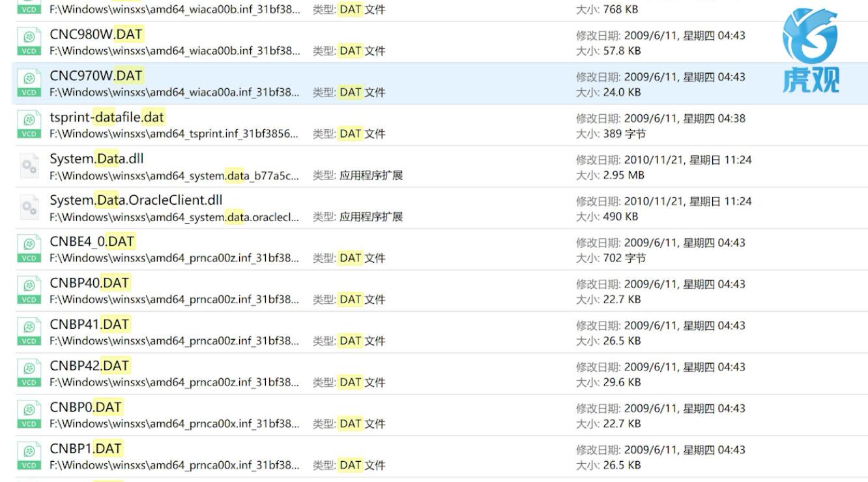Select file name CNBP42.DAT
868x482 pixels.
[90, 365]
